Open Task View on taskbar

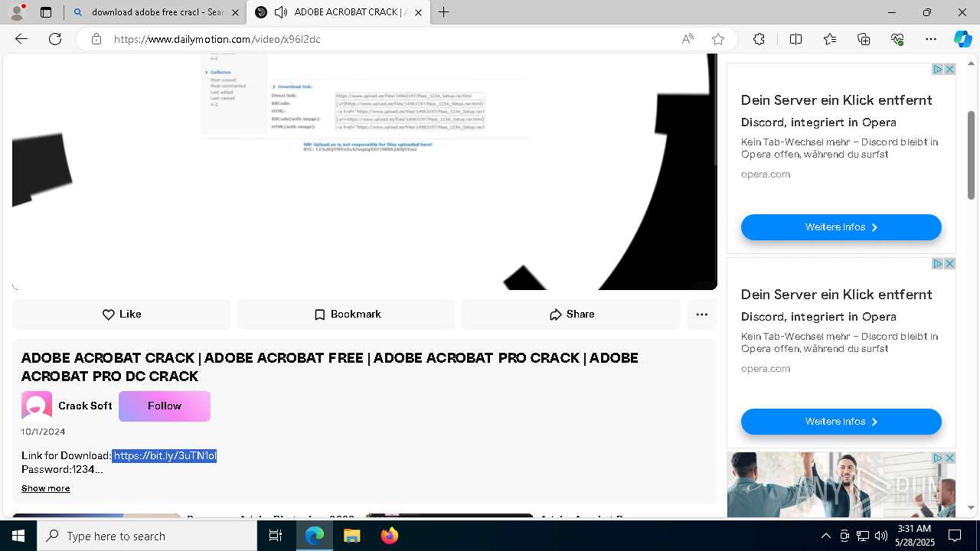coord(276,536)
